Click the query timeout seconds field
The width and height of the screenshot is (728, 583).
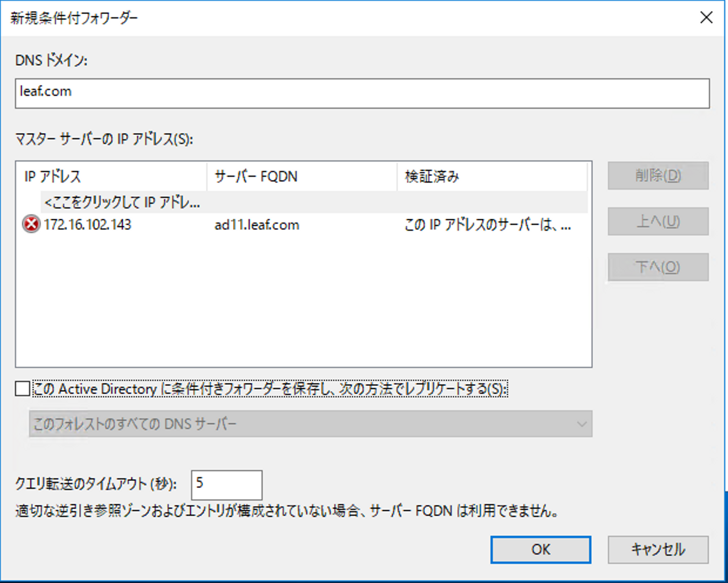226,484
